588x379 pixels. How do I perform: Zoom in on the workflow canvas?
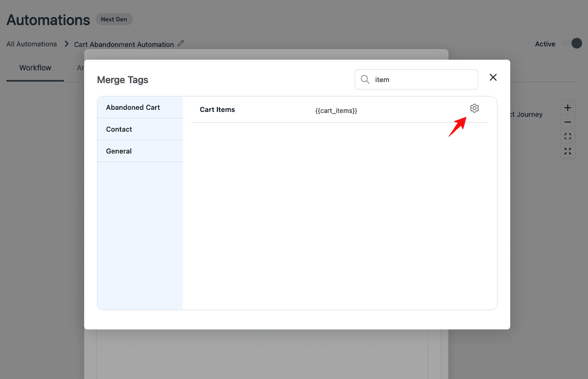pos(568,108)
